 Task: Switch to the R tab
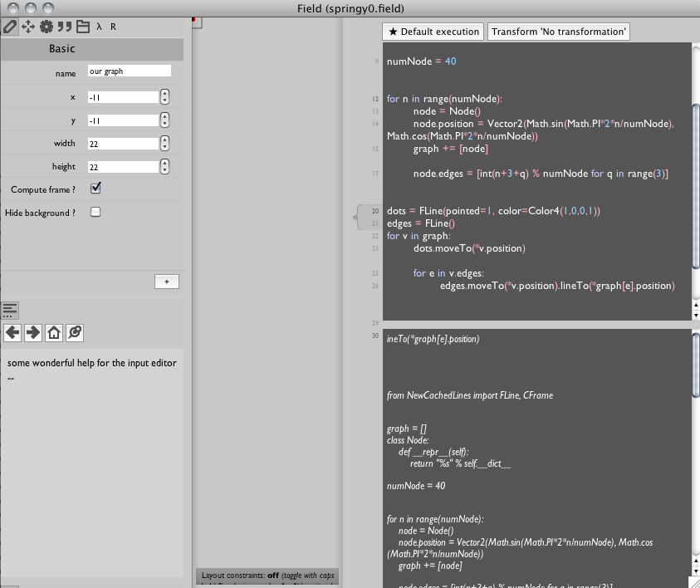point(114,27)
